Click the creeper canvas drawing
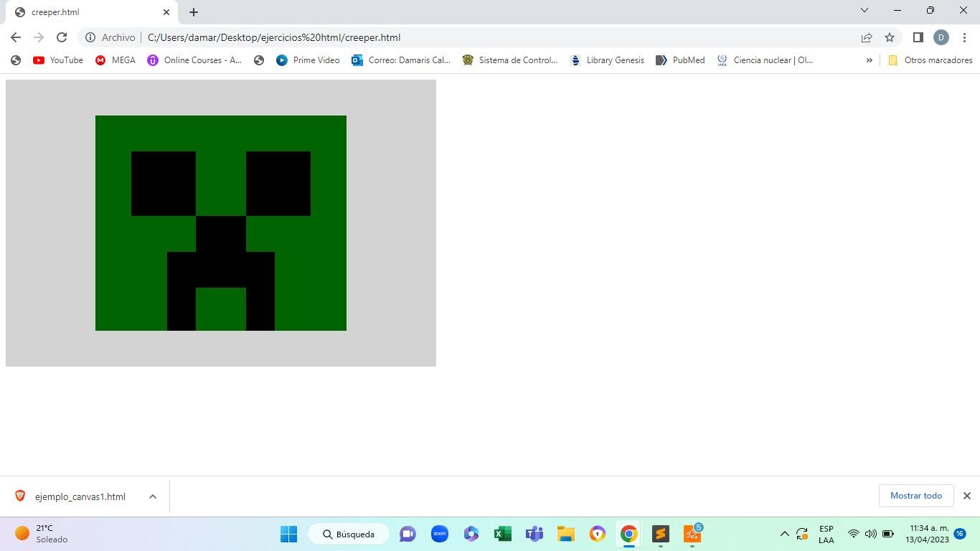The width and height of the screenshot is (980, 551). coord(221,223)
